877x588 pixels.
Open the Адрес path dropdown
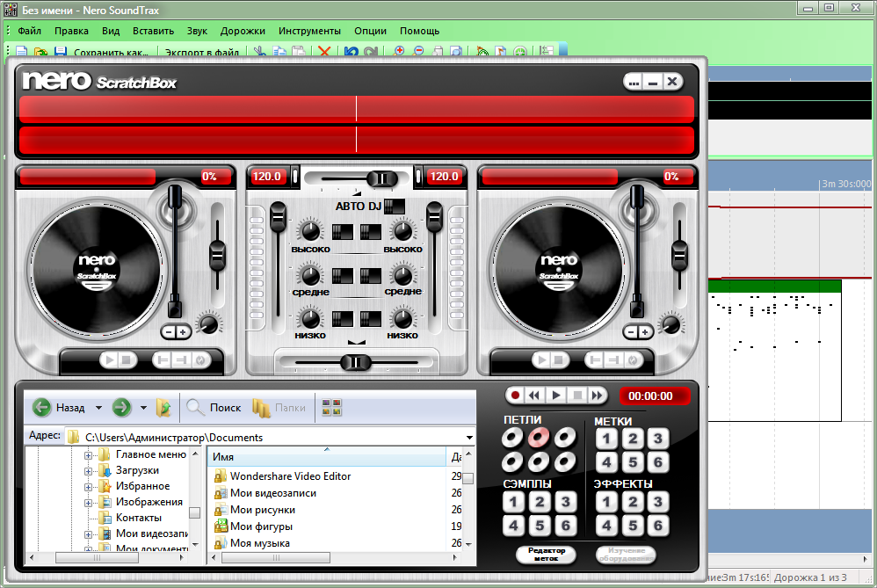[x=469, y=438]
